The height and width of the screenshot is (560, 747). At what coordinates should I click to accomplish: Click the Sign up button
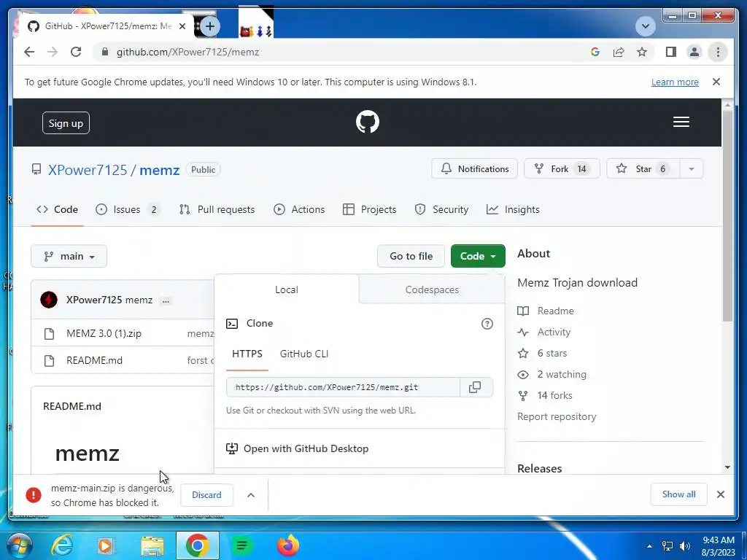(x=66, y=123)
